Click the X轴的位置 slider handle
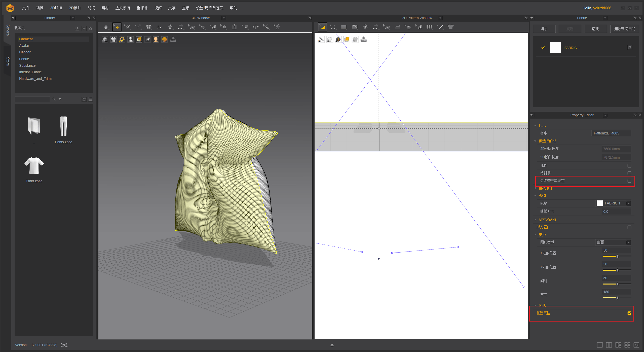 pos(617,256)
